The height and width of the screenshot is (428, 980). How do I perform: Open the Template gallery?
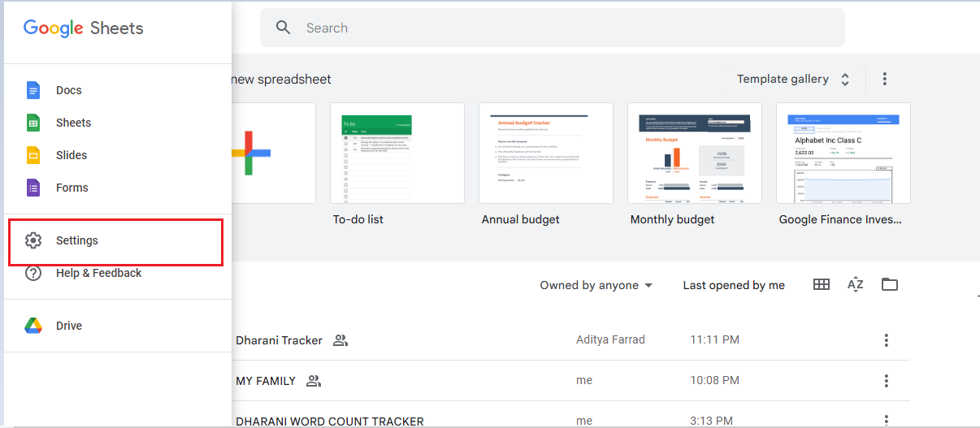click(x=783, y=79)
